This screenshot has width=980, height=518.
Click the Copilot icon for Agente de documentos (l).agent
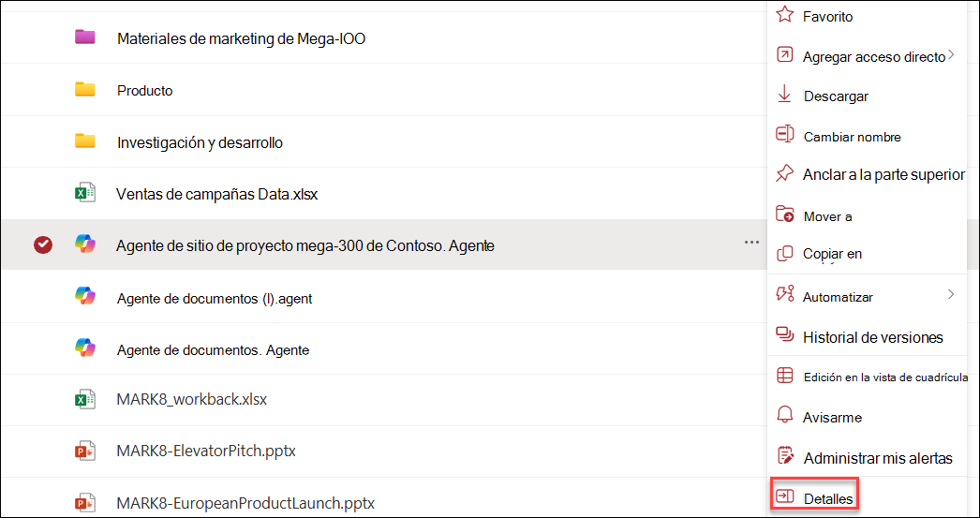[85, 296]
